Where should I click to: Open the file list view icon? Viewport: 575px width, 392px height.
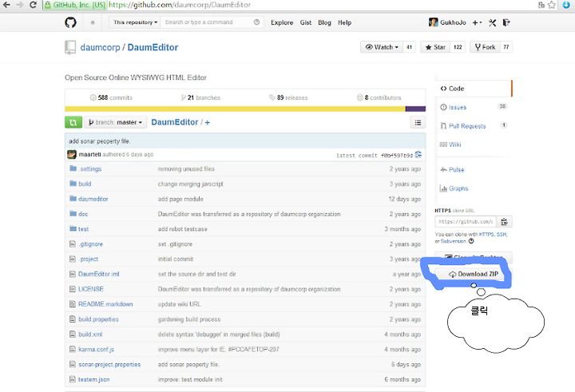tap(418, 122)
